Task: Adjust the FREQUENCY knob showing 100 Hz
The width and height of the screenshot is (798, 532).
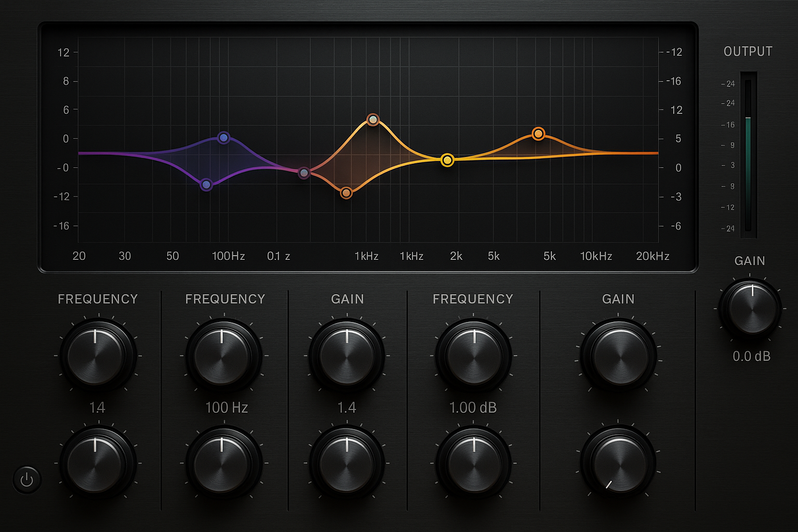Action: pos(223,356)
